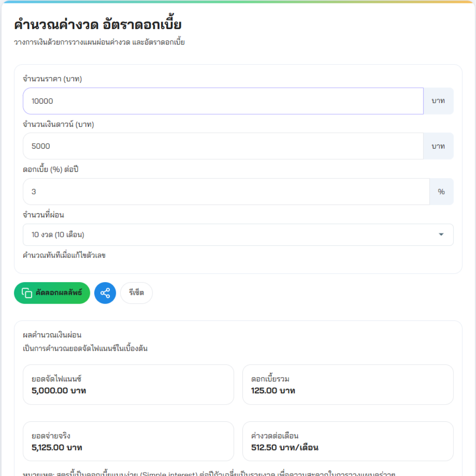Focus the down payment field containing 5000

pyautogui.click(x=223, y=146)
